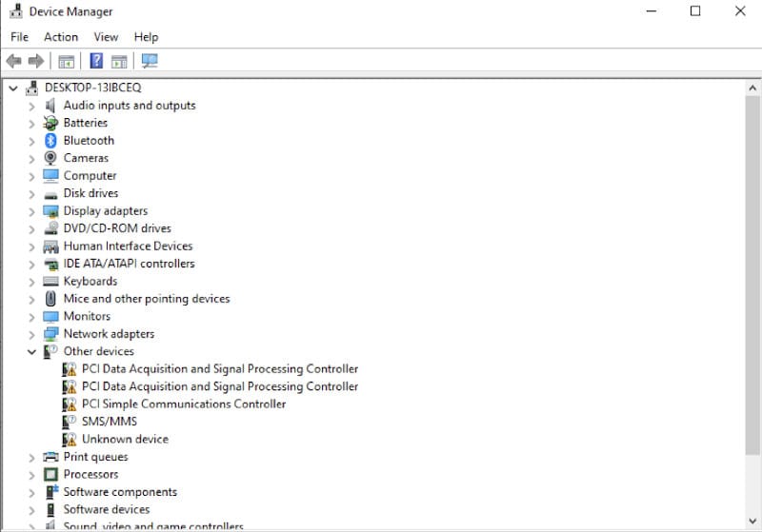Select the PCI Simple Communications Controller entry
This screenshot has height=532, width=762.
coord(184,404)
